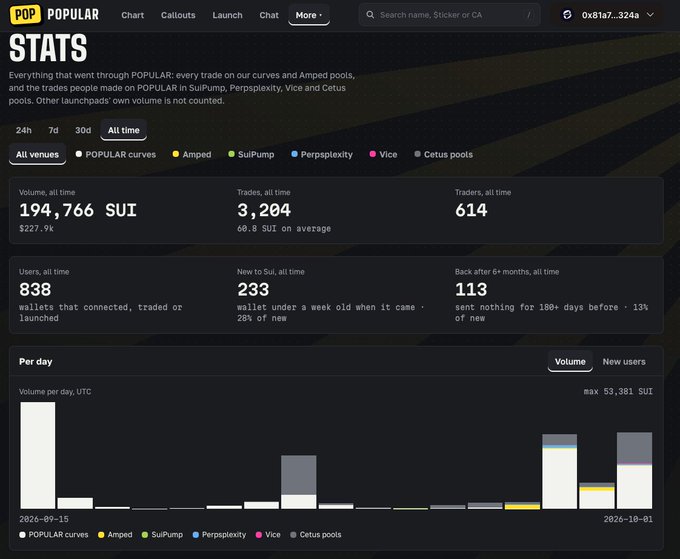Select the All time range
The image size is (680, 559).
click(x=124, y=130)
